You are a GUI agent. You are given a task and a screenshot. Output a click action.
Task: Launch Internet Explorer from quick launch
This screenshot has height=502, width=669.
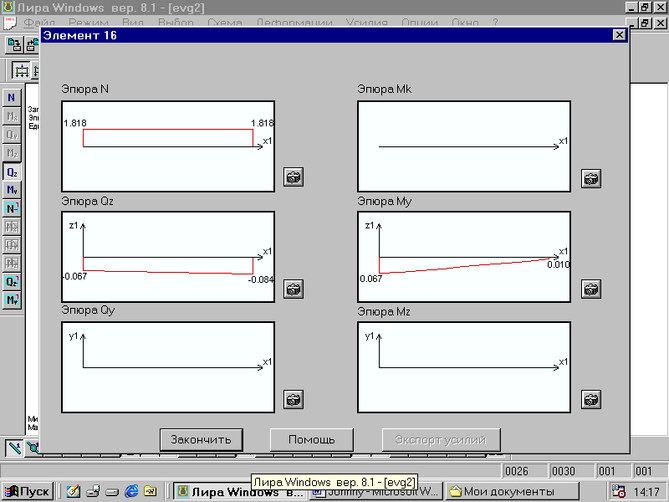tap(131, 492)
